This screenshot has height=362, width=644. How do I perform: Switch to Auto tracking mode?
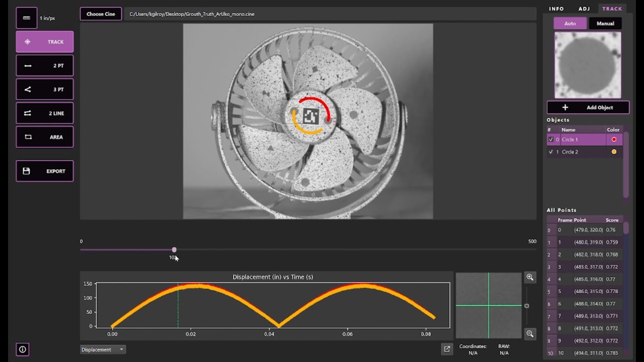(x=570, y=23)
